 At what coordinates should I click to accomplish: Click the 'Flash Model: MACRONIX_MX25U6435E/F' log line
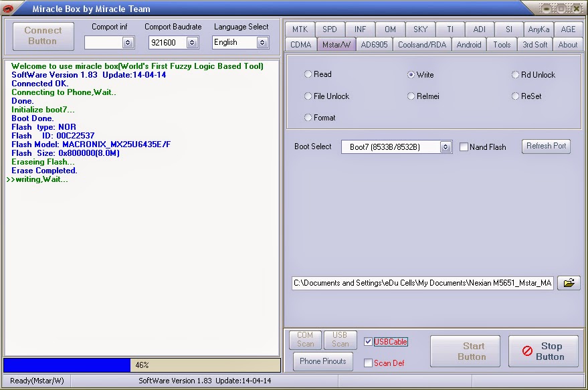pyautogui.click(x=91, y=144)
